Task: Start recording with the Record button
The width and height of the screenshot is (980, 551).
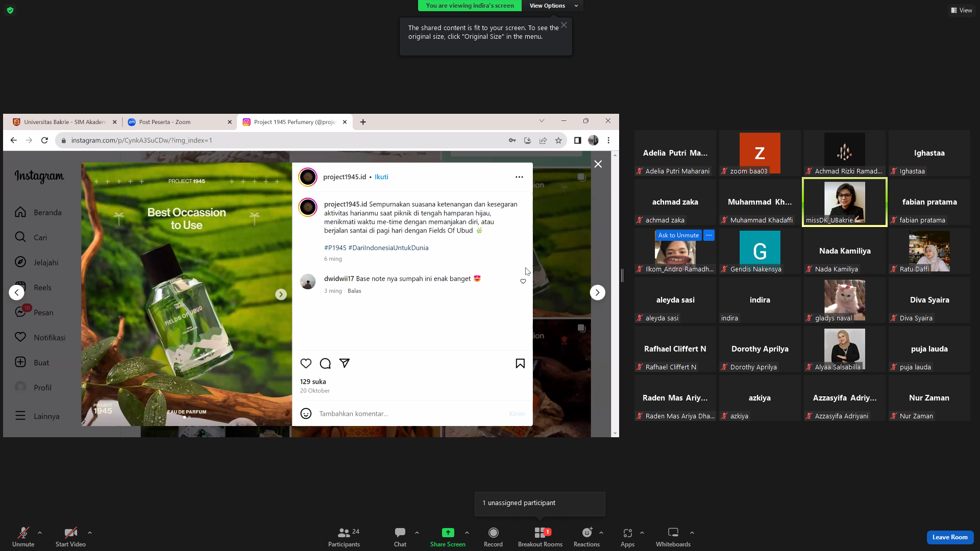Action: (493, 537)
